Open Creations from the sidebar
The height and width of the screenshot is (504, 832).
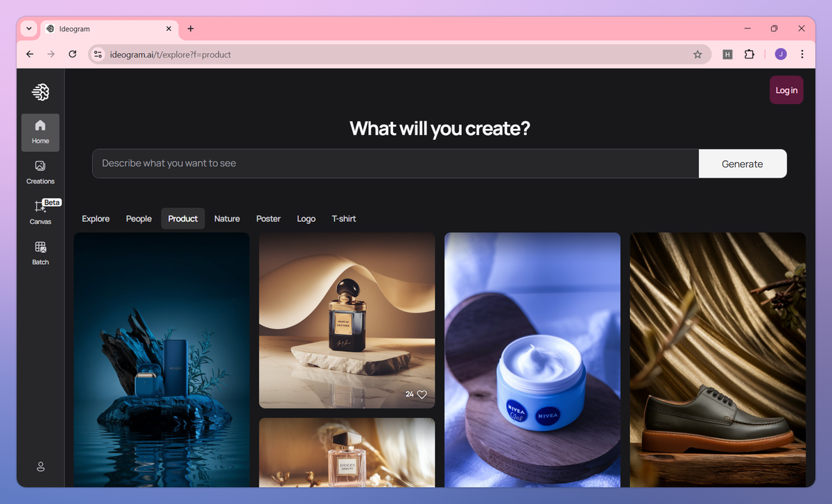[x=40, y=172]
